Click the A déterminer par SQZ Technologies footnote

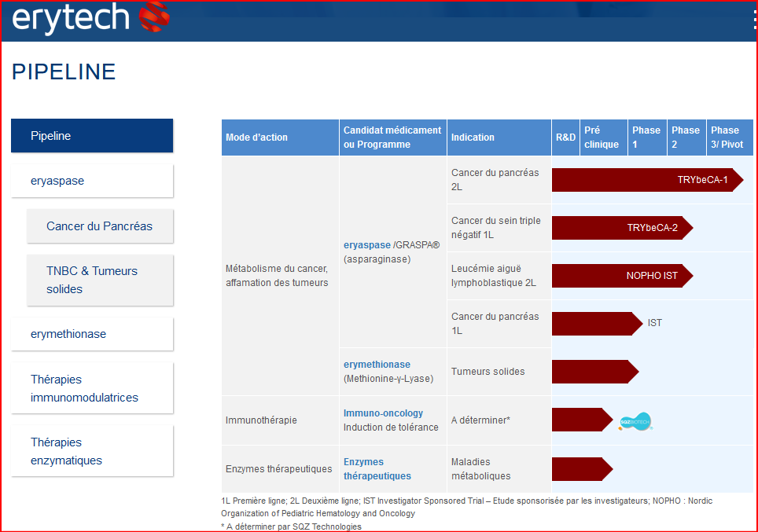pos(291,526)
